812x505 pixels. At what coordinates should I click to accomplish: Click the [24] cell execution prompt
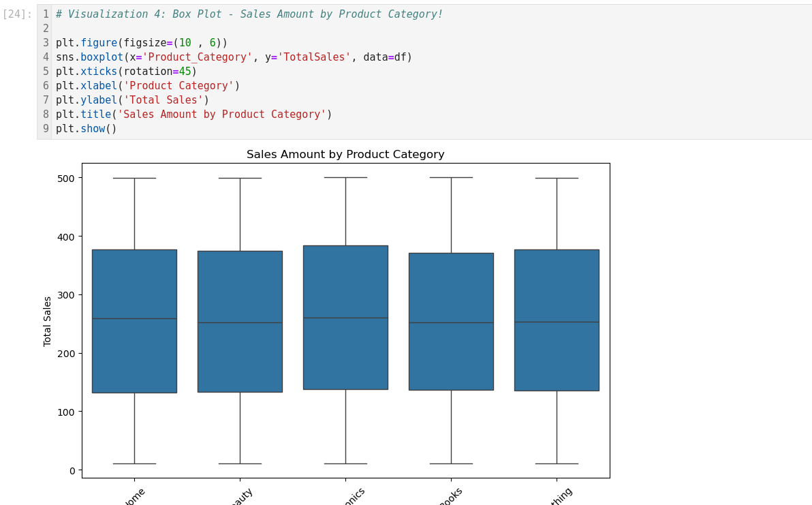[x=17, y=14]
